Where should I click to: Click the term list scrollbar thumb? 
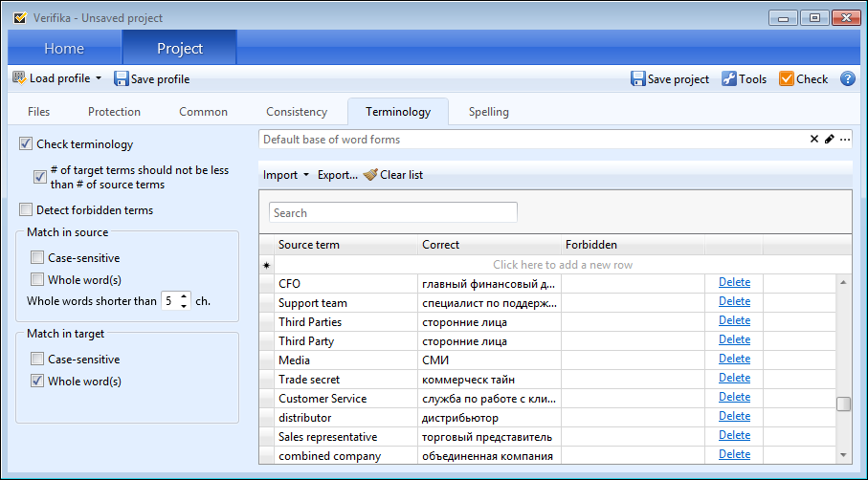(843, 404)
